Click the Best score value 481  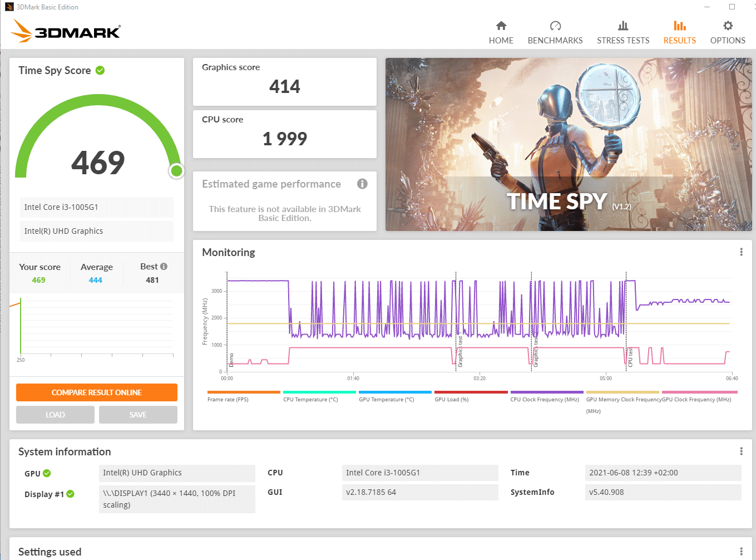pos(152,280)
